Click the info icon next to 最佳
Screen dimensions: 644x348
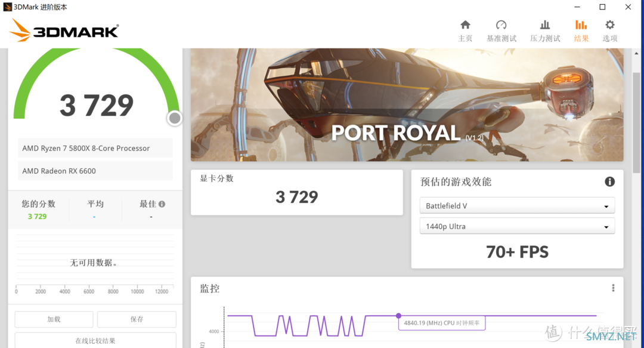(x=162, y=204)
